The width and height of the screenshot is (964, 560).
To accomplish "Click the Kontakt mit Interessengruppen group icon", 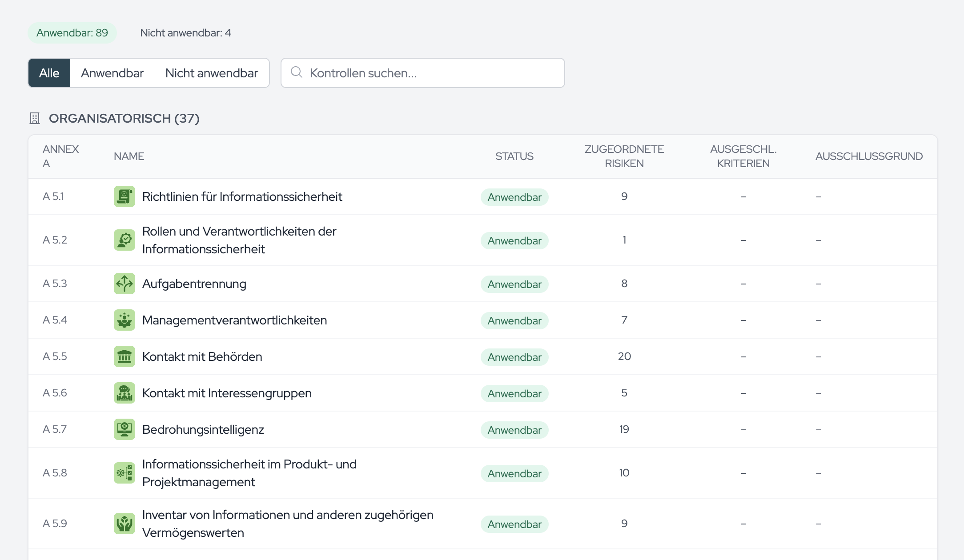I will [125, 393].
